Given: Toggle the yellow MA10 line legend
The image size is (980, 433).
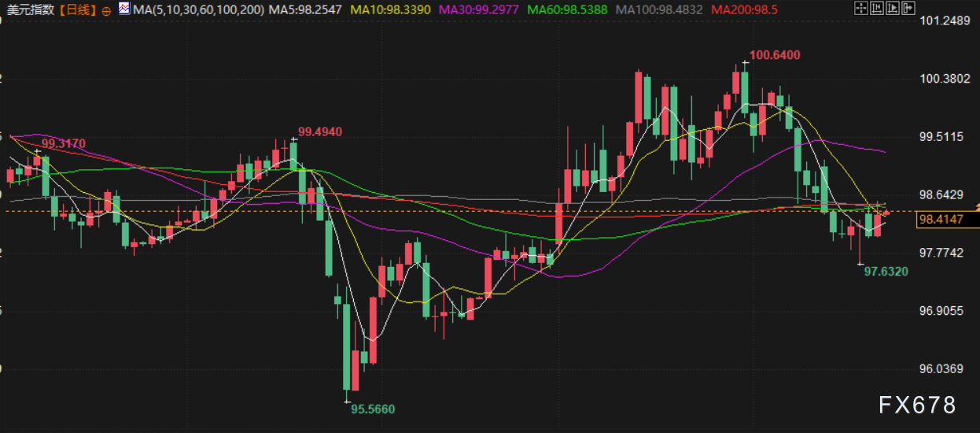Looking at the screenshot, I should (x=389, y=9).
